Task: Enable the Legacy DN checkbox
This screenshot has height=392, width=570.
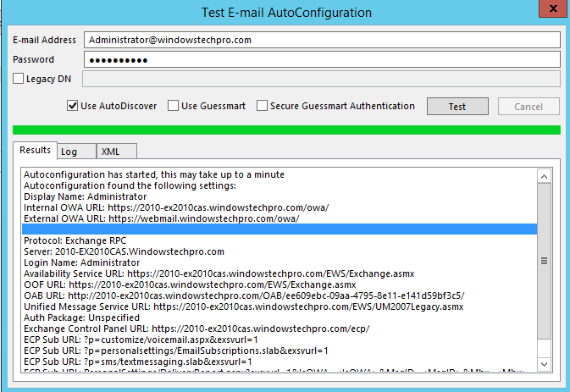Action: 18,79
